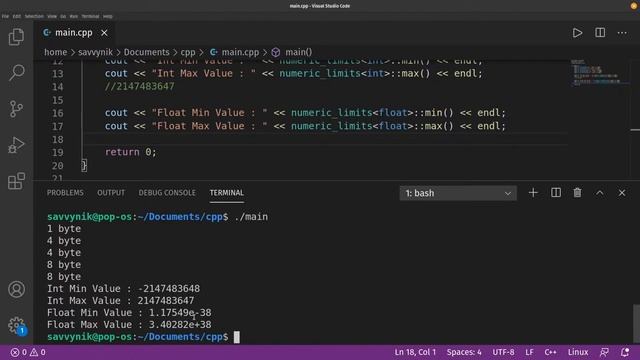Open the Explorer view in activity bar
The image size is (640, 360).
tap(16, 37)
